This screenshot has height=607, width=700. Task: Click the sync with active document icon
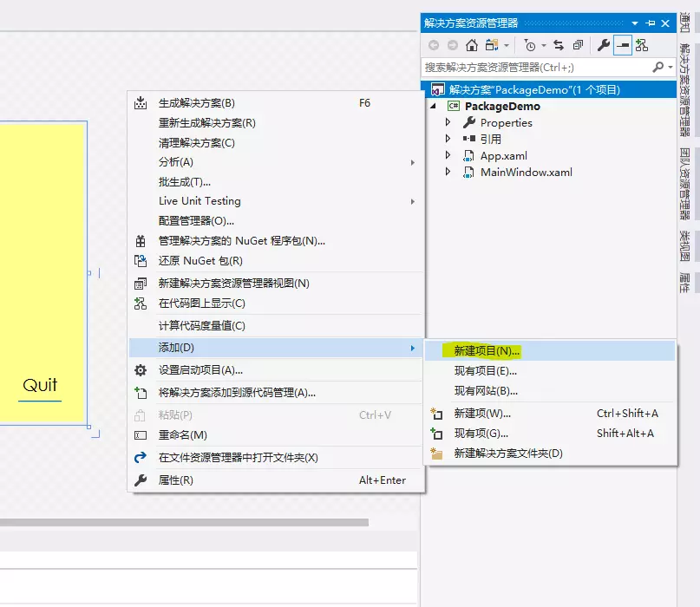(x=559, y=45)
